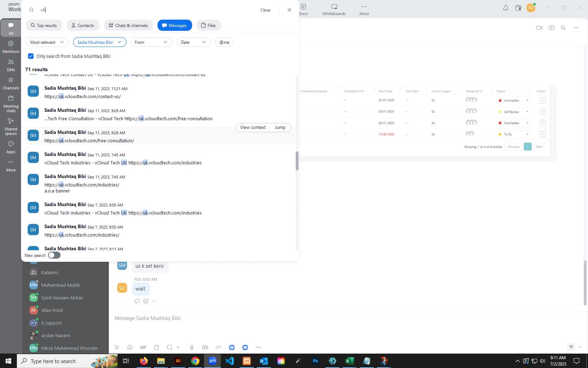Open More options in left sidebar
The height and width of the screenshot is (368, 588).
(11, 166)
